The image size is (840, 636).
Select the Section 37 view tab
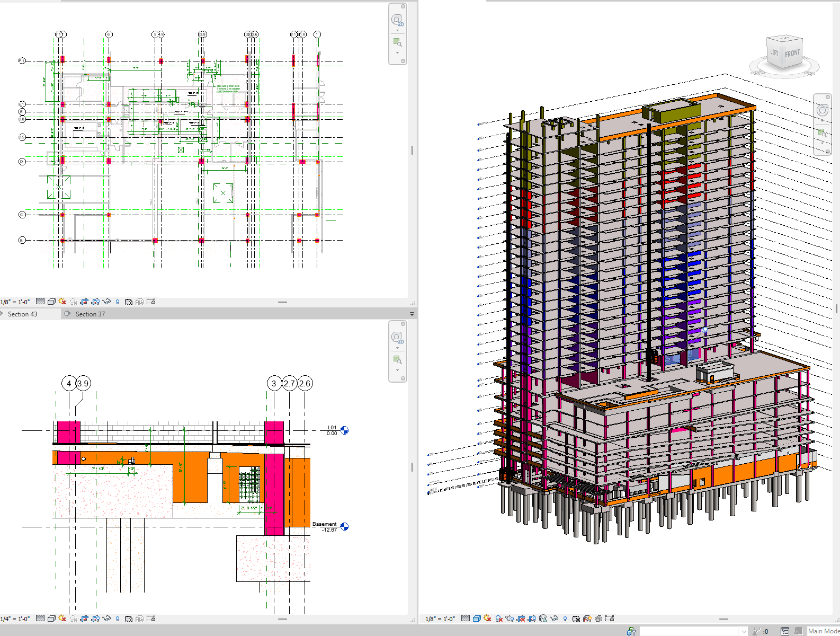point(90,314)
